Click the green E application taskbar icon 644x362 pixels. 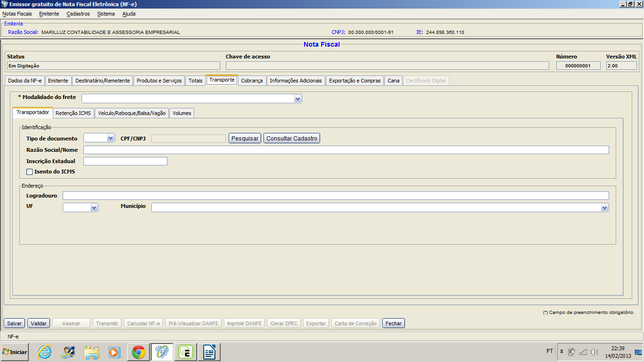click(x=185, y=352)
